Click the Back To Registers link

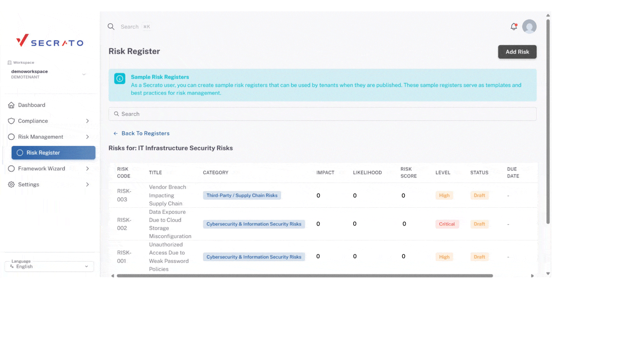click(x=145, y=133)
